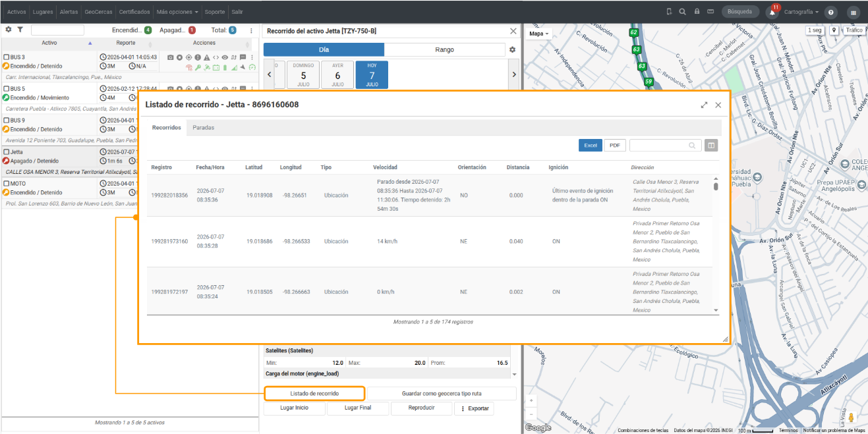The image size is (868, 434).
Task: Open the notifications bell with 11 alerts
Action: pos(772,12)
